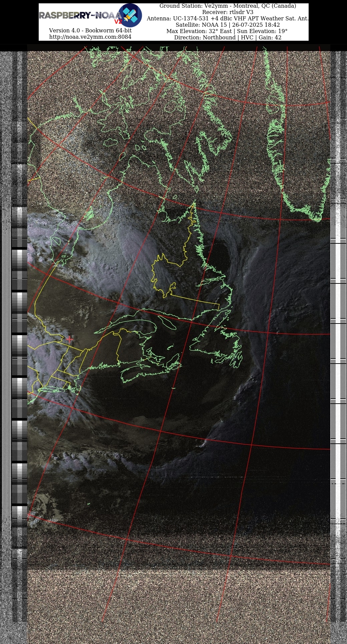
Task: Click 'Version 4.0 - Bookworm 64-bit' text
Action: tap(90, 30)
